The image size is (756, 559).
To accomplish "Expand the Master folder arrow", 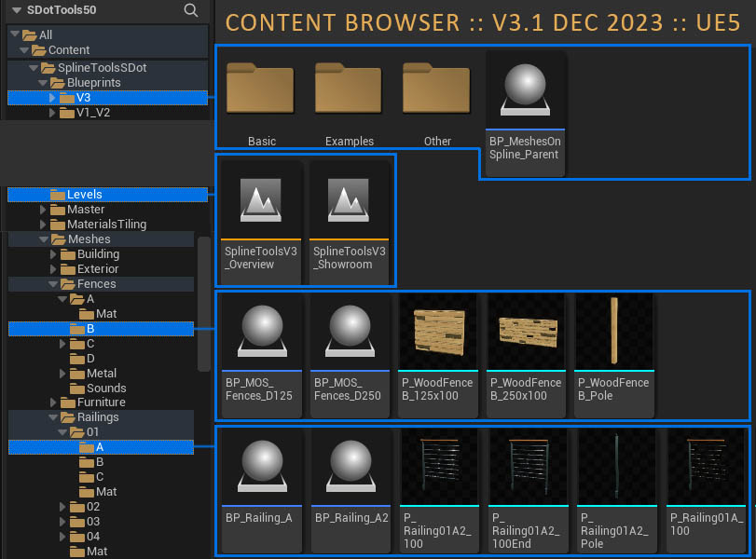I will [x=43, y=210].
